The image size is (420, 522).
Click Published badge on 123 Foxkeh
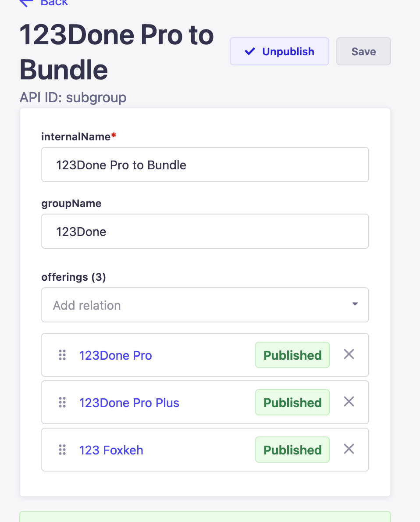[292, 450]
